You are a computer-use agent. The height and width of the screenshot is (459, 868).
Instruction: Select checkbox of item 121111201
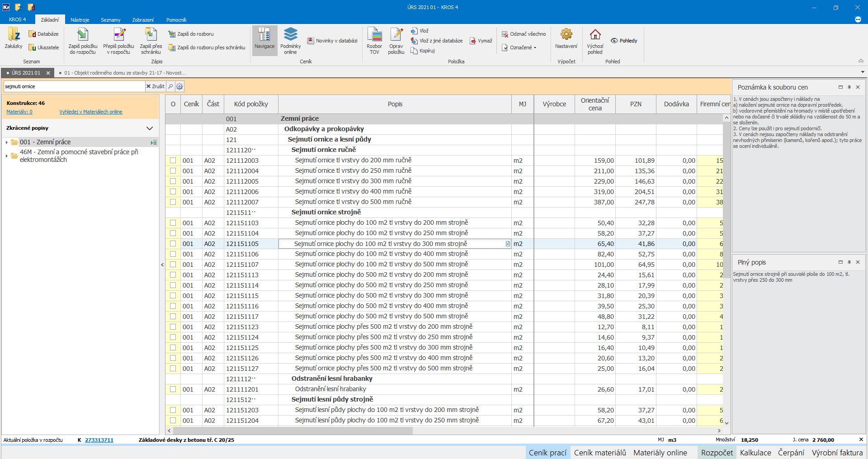click(173, 389)
